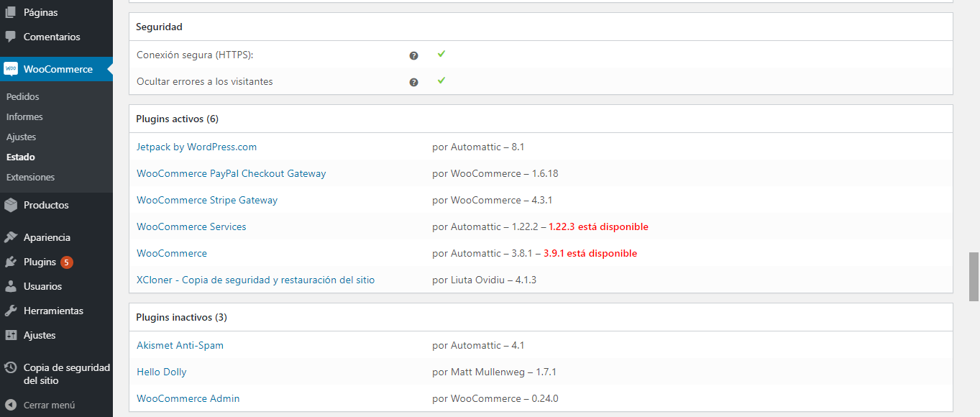Click the Copia de seguridad clock icon
This screenshot has height=417, width=980.
coord(11,367)
